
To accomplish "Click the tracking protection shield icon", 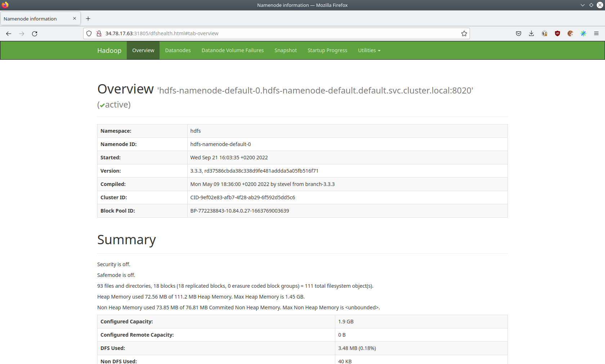I will (89, 33).
